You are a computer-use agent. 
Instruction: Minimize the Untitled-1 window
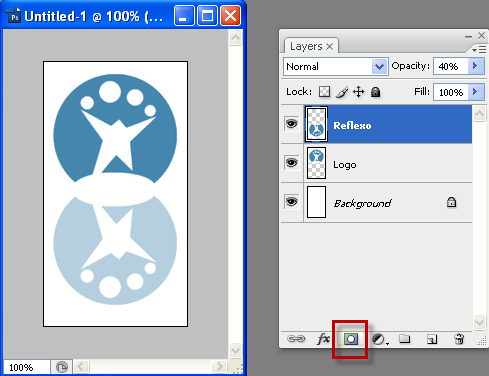pos(184,16)
